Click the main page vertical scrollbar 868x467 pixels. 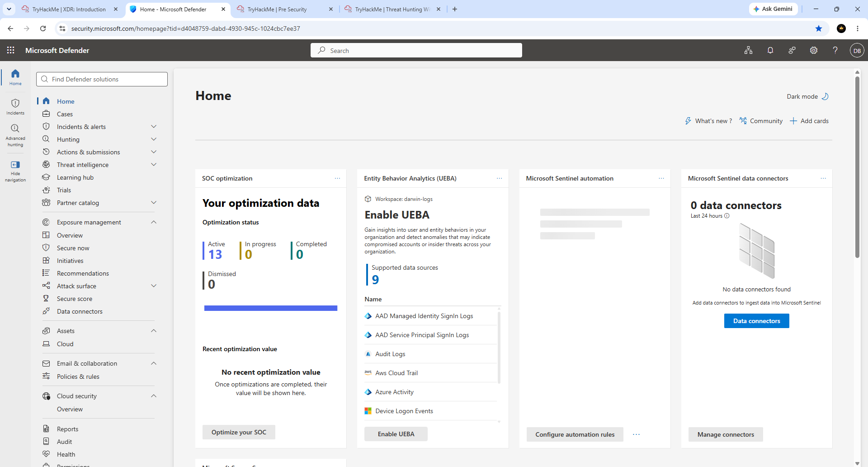coord(857,167)
